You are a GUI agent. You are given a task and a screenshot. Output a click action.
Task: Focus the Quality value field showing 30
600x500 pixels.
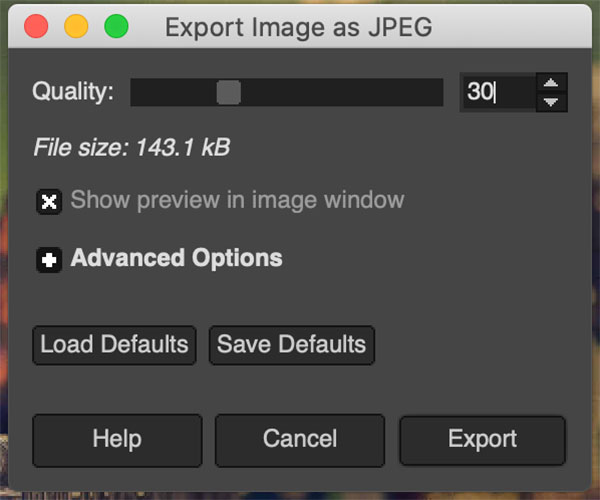click(x=497, y=93)
